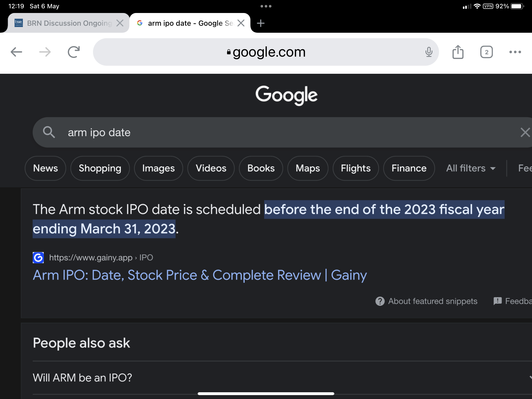
Task: Open 'Arm IPO: Date, Stock Price & Complete Review' link
Action: point(200,275)
